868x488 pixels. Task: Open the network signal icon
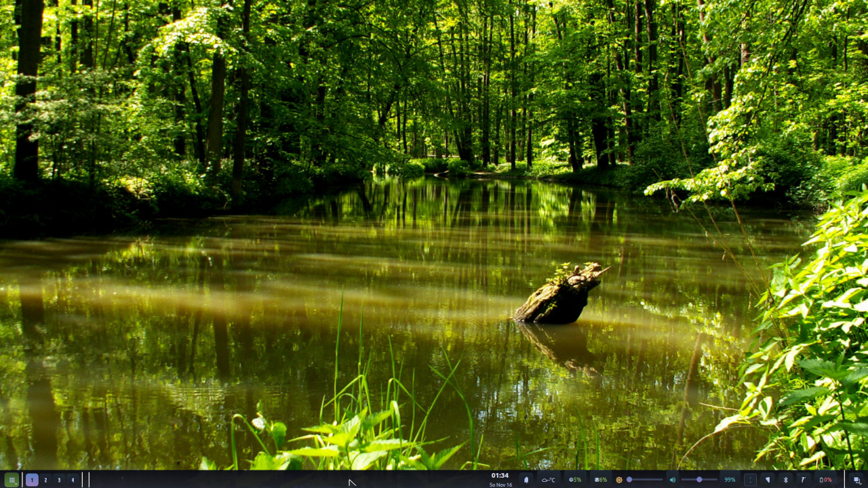pyautogui.click(x=768, y=480)
